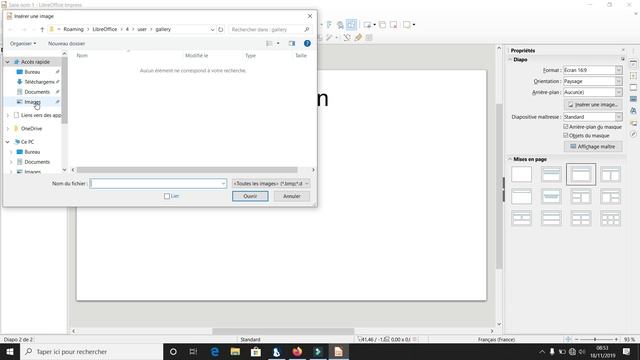Open the Arrière-plan dropdown showing Aucun(e)

tap(593, 92)
